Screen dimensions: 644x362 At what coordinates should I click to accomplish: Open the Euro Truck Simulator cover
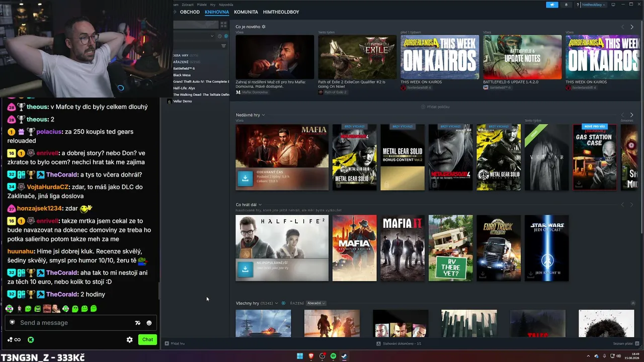coord(499,248)
